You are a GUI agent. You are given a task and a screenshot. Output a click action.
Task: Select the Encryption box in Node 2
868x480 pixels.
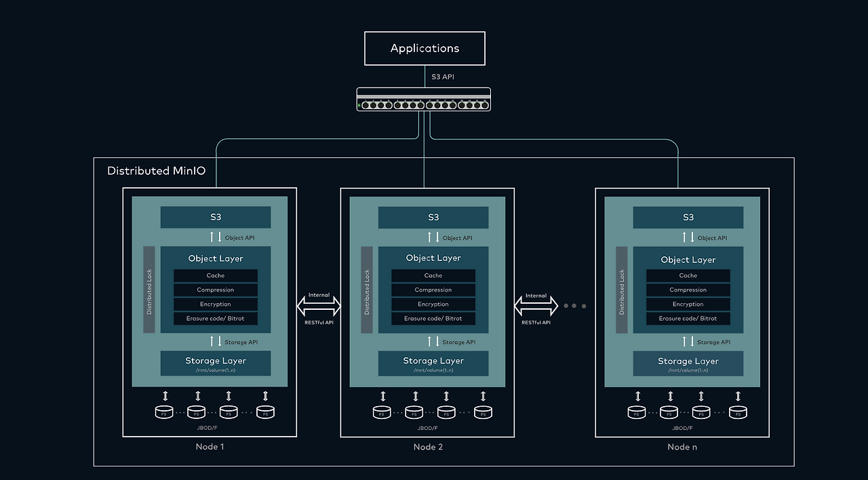(x=433, y=304)
